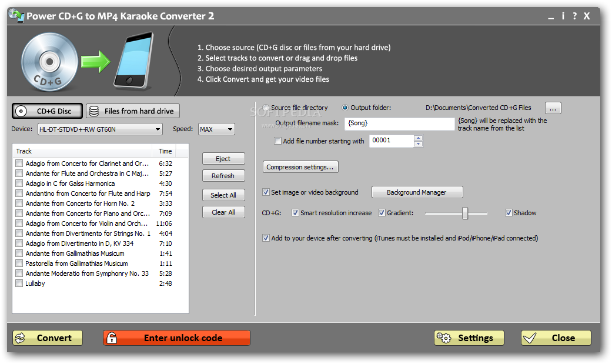Toggle Smart resolution increase checkbox
The width and height of the screenshot is (612, 364).
(x=296, y=213)
